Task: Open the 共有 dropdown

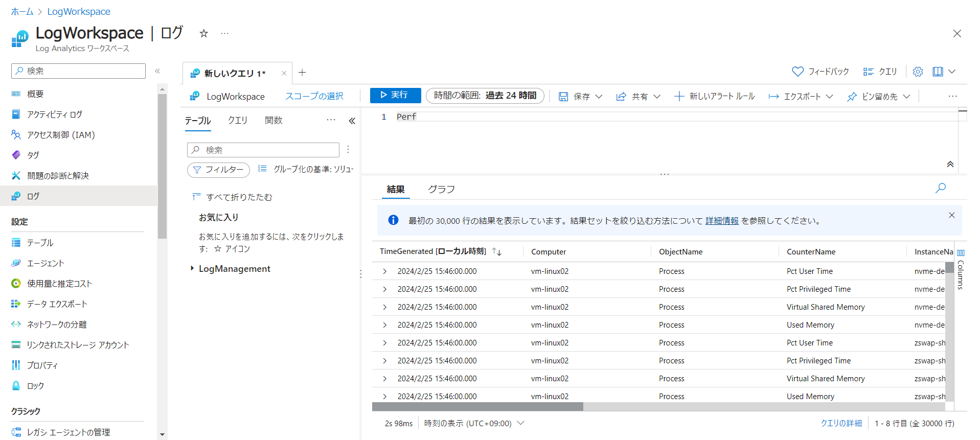Action: [x=639, y=96]
